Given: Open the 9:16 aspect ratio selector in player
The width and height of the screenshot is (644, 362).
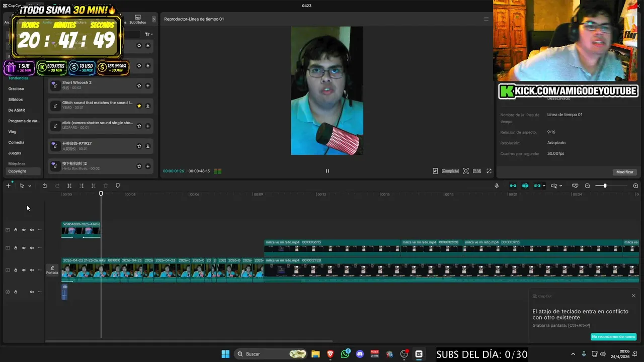Looking at the screenshot, I should pos(477,171).
